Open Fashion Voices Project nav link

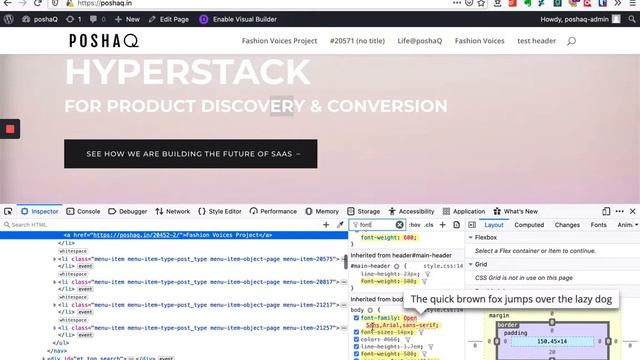pyautogui.click(x=279, y=41)
